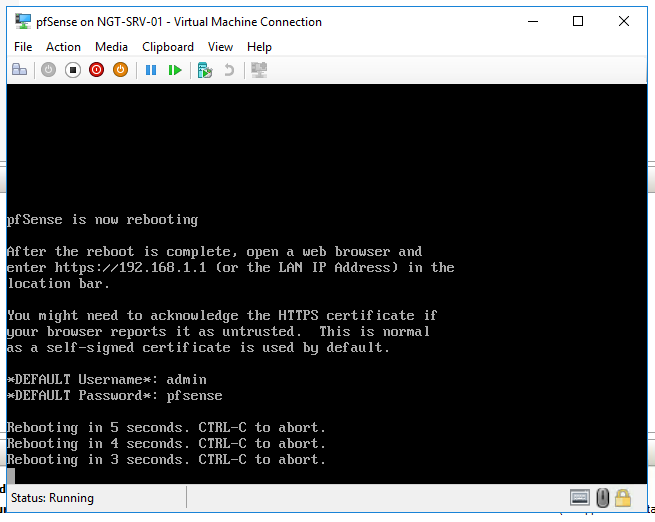This screenshot has height=522, width=655.
Task: Click the Enhanced Session toolbar icon
Action: point(259,70)
